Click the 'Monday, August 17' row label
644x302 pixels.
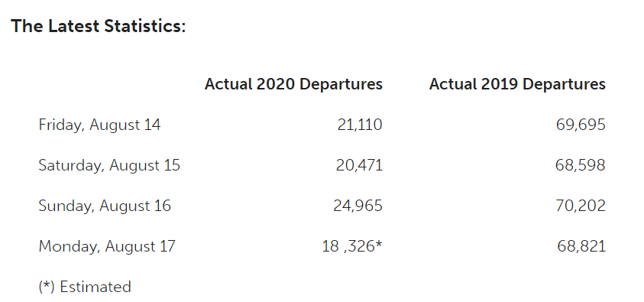pyautogui.click(x=107, y=246)
